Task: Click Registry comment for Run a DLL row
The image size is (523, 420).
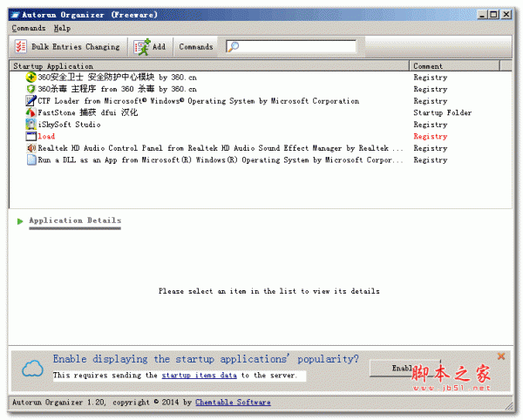Action: (x=431, y=160)
